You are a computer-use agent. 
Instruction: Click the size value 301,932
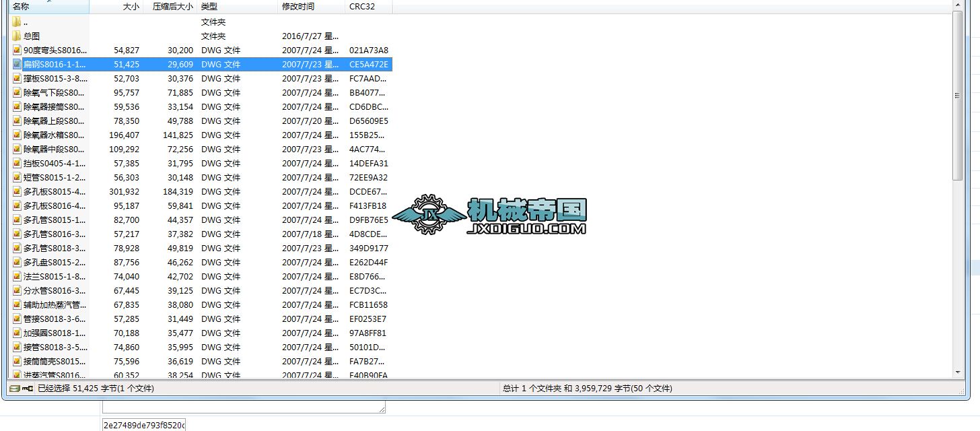pyautogui.click(x=125, y=192)
